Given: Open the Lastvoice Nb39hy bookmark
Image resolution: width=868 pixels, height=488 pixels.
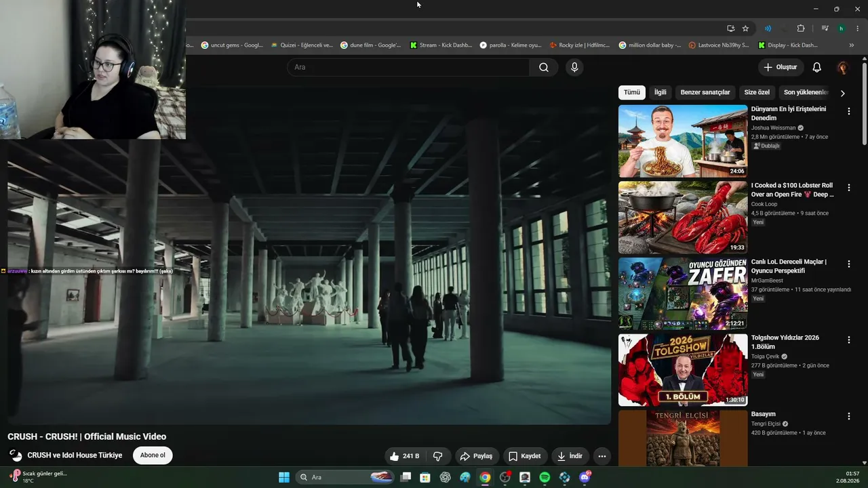Looking at the screenshot, I should pyautogui.click(x=719, y=45).
